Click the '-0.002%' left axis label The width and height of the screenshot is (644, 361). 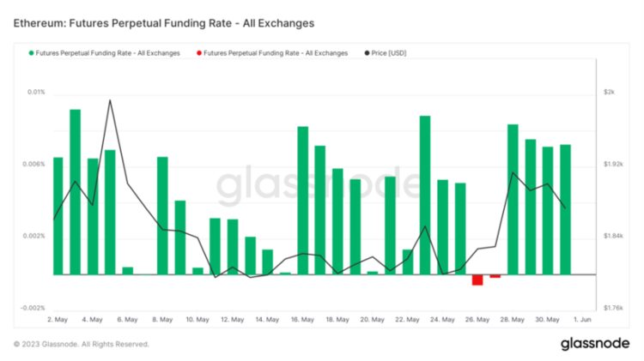pyautogui.click(x=33, y=308)
